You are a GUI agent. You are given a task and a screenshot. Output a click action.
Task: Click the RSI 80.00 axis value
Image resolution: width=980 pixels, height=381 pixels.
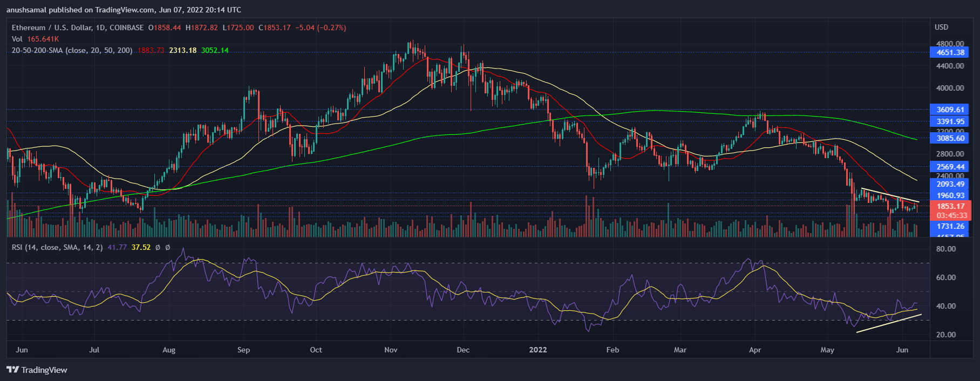coord(946,249)
